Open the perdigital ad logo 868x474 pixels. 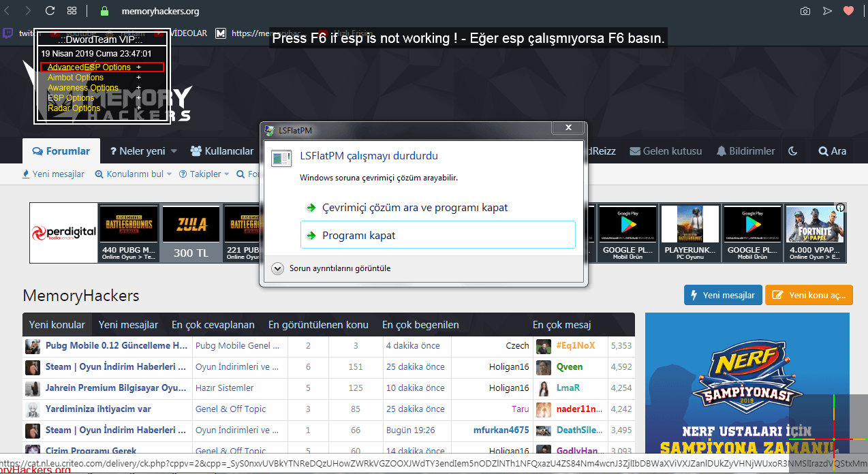pyautogui.click(x=63, y=233)
